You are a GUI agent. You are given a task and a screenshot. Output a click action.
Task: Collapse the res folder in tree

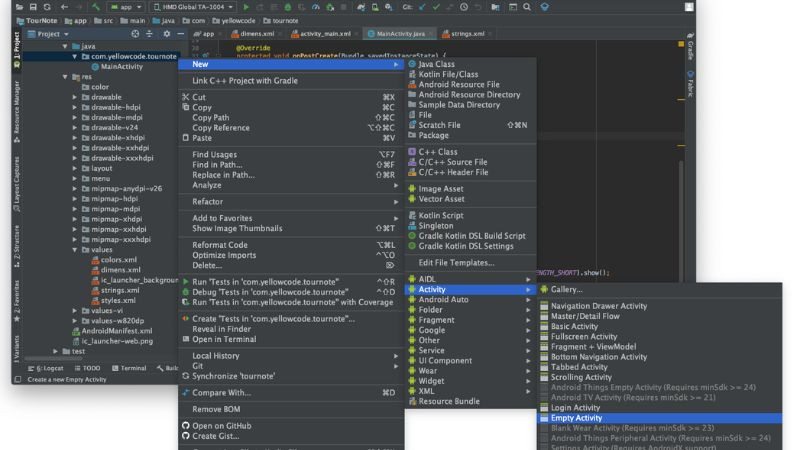click(x=65, y=77)
